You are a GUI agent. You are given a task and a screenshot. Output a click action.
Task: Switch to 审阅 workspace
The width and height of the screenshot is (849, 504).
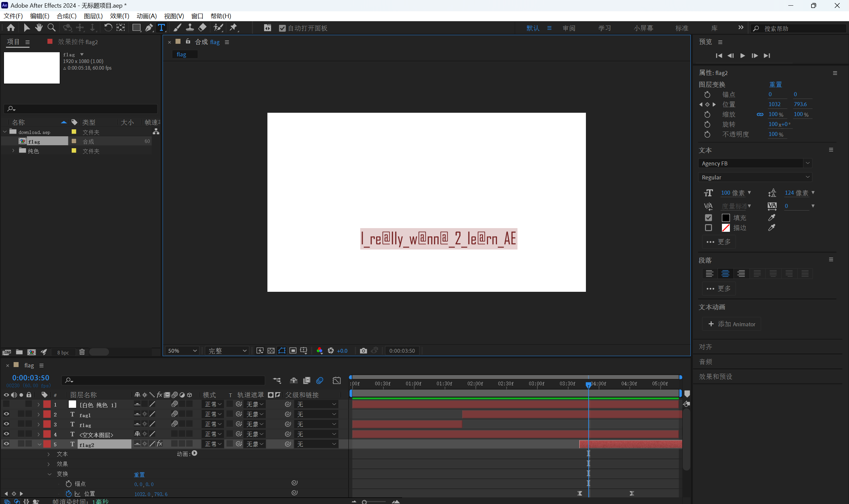point(569,28)
